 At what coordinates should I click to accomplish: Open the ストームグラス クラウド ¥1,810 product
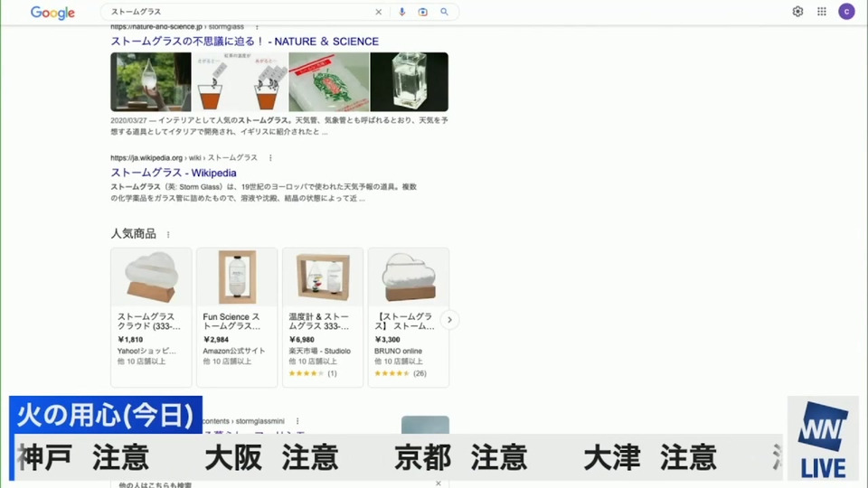point(151,317)
